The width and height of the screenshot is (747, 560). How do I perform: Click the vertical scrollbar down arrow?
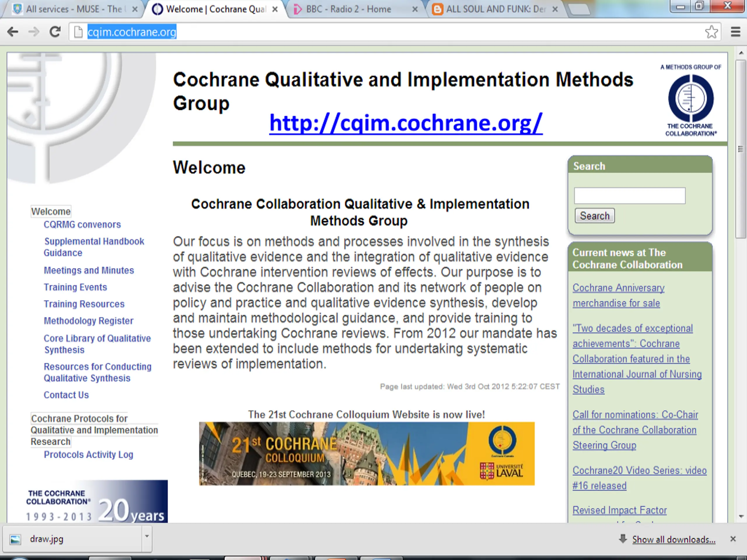(741, 517)
